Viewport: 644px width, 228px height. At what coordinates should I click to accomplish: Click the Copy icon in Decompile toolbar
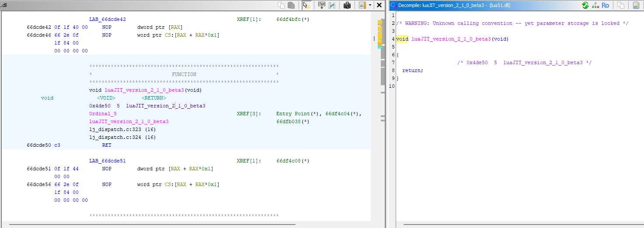click(621, 5)
